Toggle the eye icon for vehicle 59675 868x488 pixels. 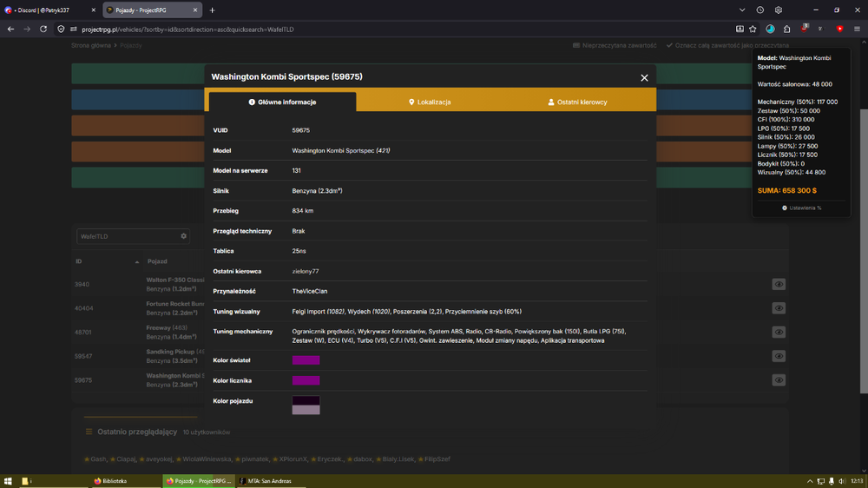779,380
